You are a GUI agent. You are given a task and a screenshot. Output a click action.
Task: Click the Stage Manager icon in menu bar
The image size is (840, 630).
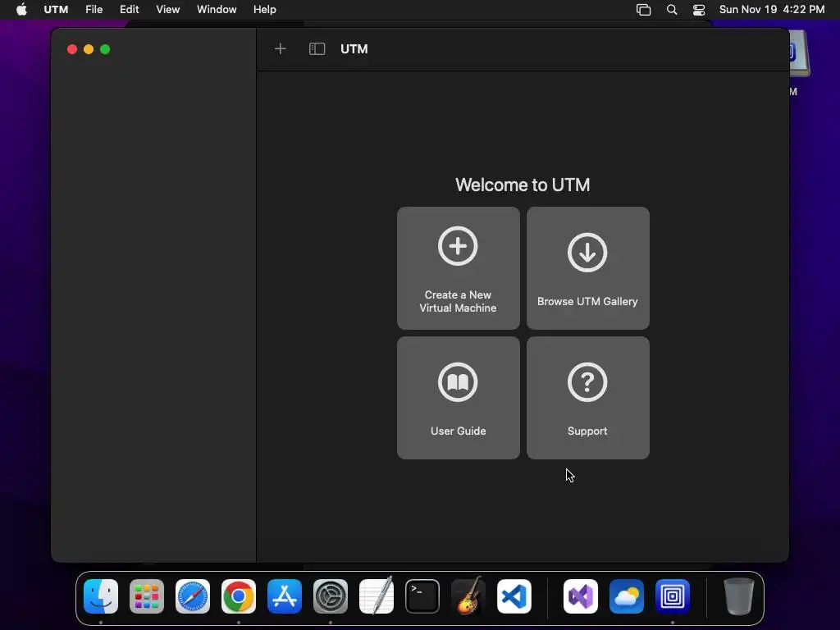643,10
